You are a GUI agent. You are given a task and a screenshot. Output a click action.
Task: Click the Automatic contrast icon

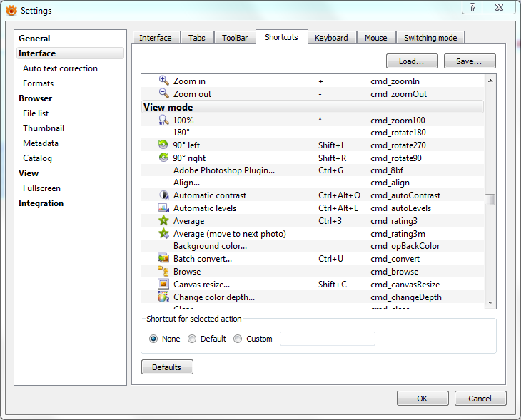[163, 195]
